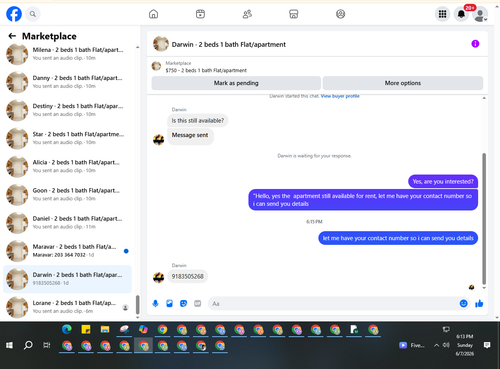Image resolution: width=500 pixels, height=369 pixels.
Task: Open the Reels video icon
Action: pos(200,14)
